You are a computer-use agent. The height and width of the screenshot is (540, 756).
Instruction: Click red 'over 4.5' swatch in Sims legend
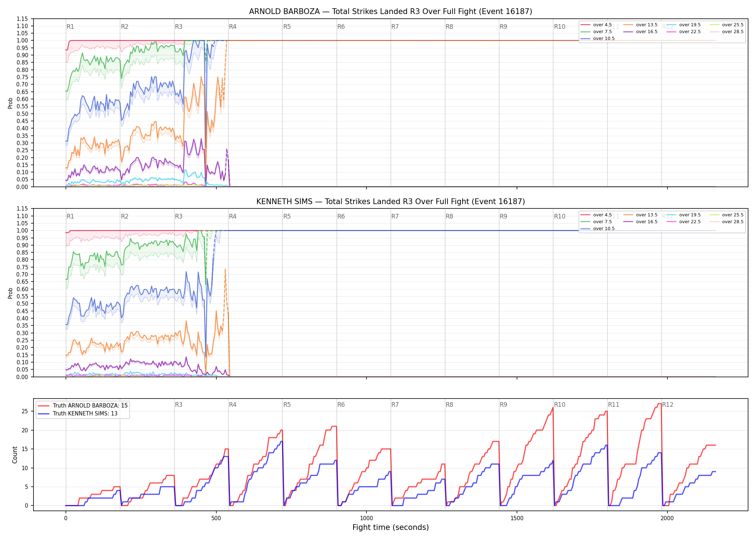tap(585, 215)
